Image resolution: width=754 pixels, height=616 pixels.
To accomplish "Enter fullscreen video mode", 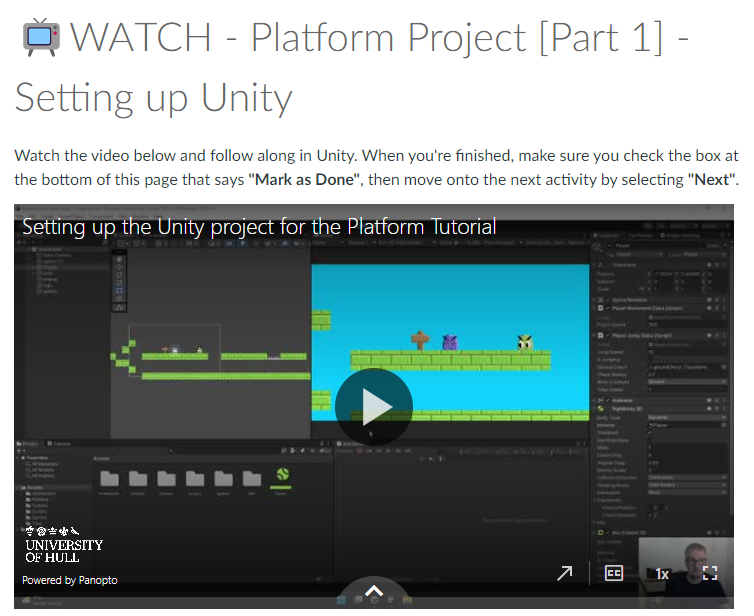I will point(709,573).
